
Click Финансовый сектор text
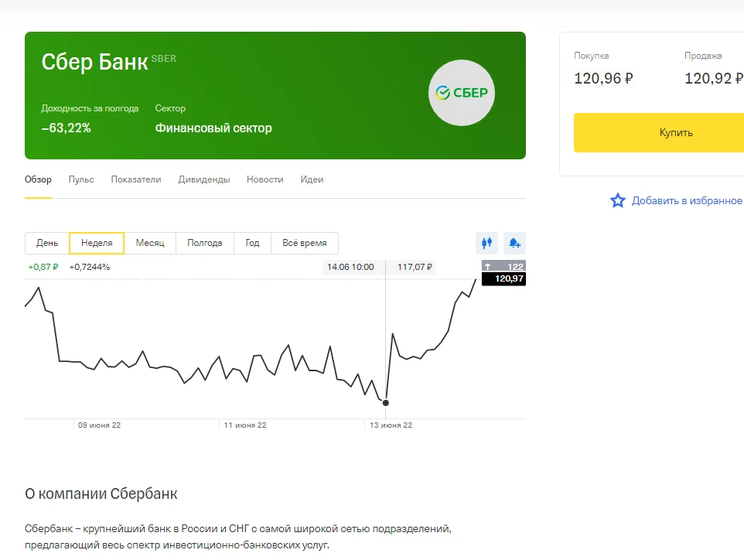click(x=213, y=128)
